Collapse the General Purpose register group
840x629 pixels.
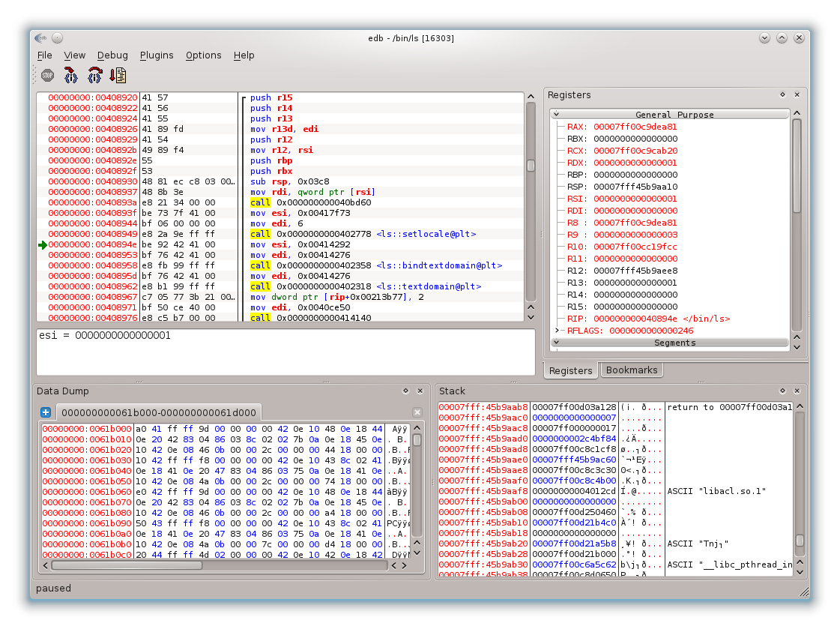pos(556,114)
